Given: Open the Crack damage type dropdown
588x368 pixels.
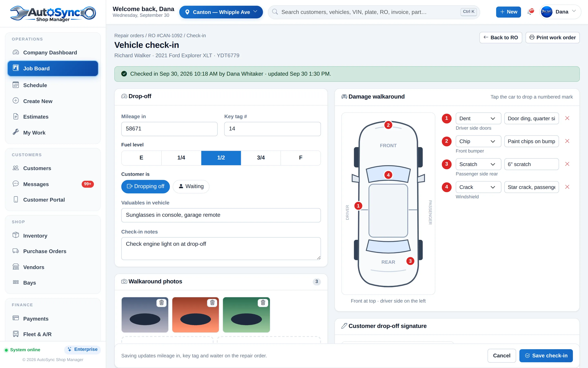Looking at the screenshot, I should click(x=478, y=187).
